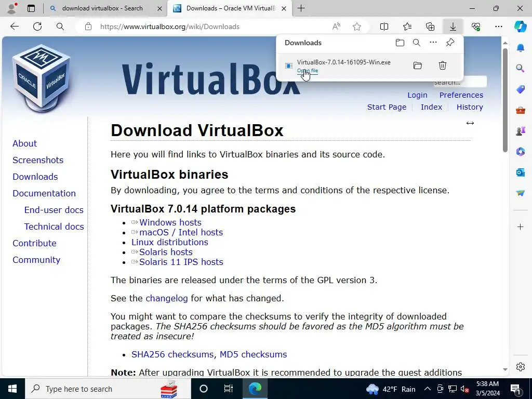Open Edge Settings and more menu

498,26
